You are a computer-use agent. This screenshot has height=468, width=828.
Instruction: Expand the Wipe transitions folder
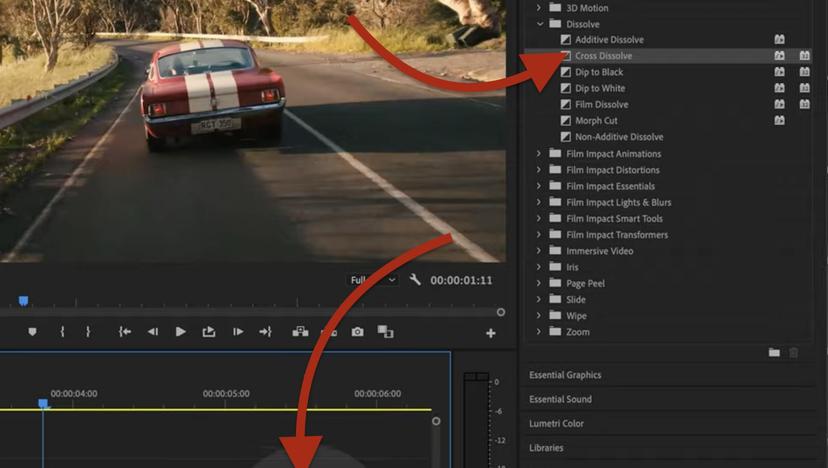point(540,316)
